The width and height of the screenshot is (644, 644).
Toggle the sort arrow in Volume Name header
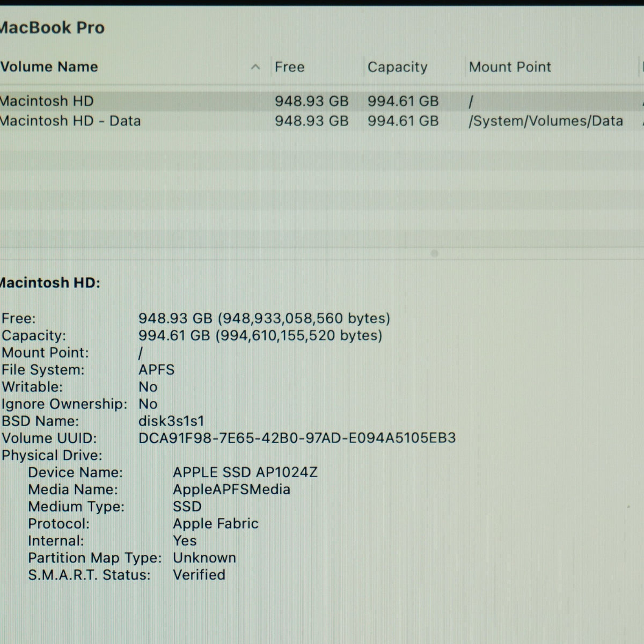255,67
